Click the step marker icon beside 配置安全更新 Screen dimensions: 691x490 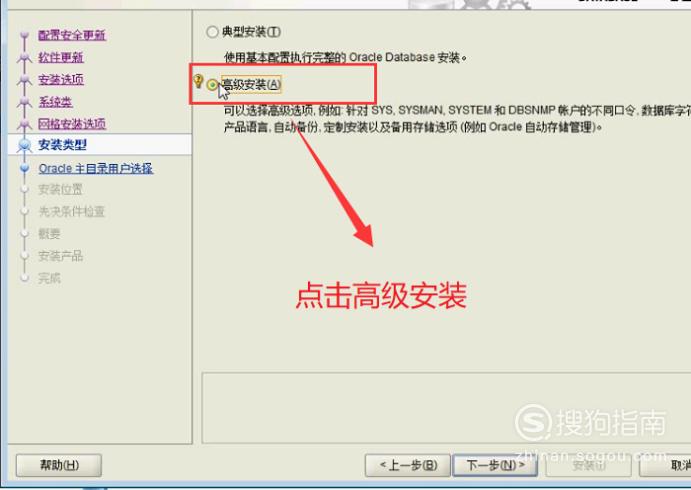click(x=24, y=35)
